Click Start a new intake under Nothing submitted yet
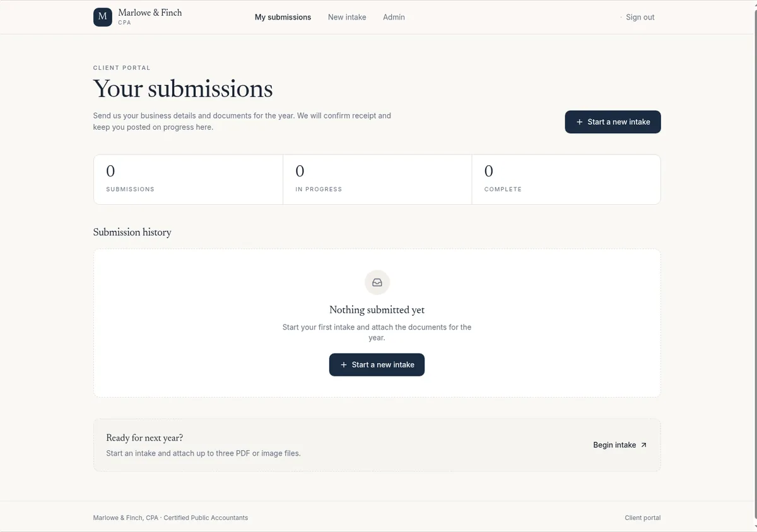This screenshot has height=532, width=757. pos(377,364)
